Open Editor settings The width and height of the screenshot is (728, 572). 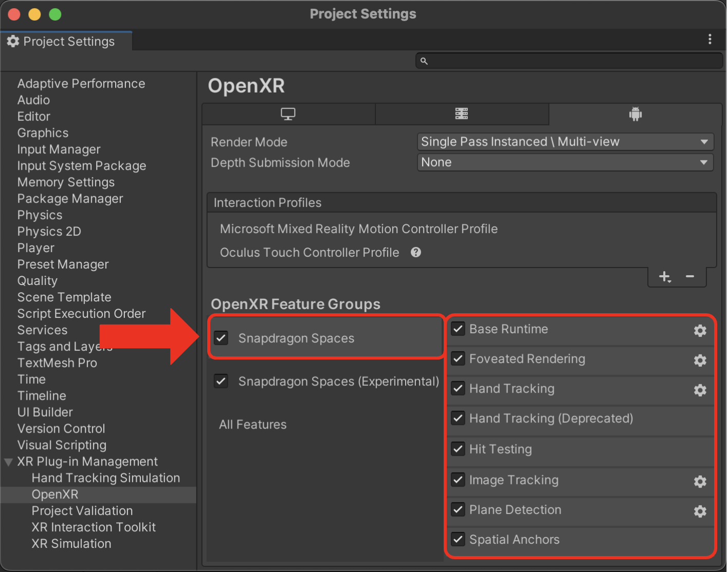(x=34, y=116)
